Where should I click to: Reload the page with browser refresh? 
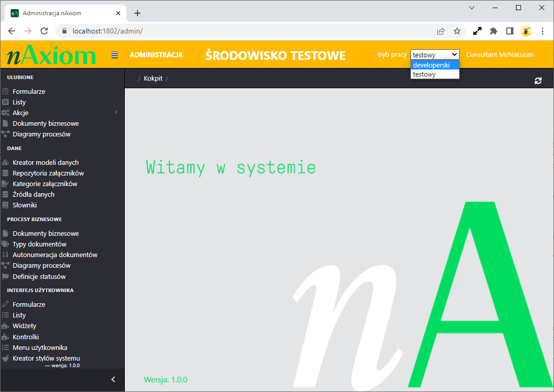tap(44, 31)
